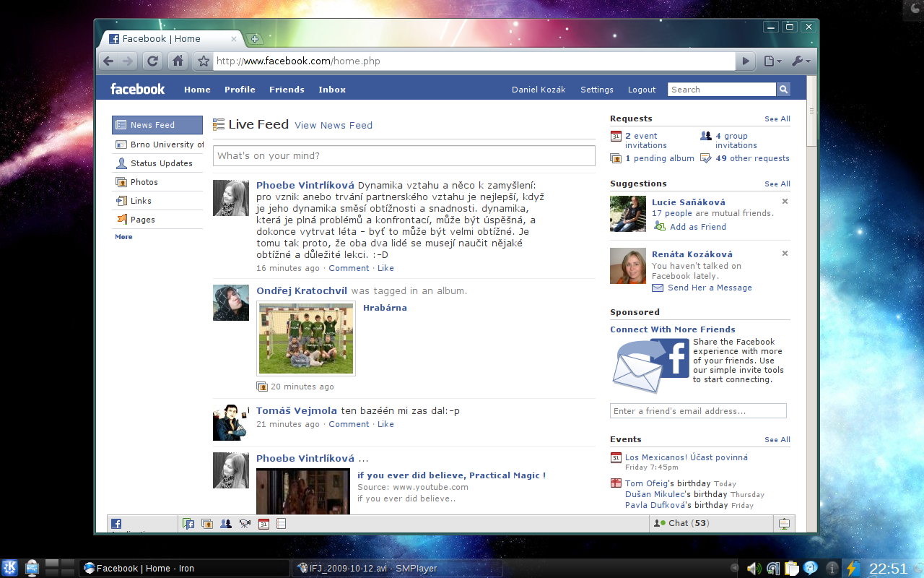
Task: Click the Facebook Search field
Action: [x=722, y=90]
